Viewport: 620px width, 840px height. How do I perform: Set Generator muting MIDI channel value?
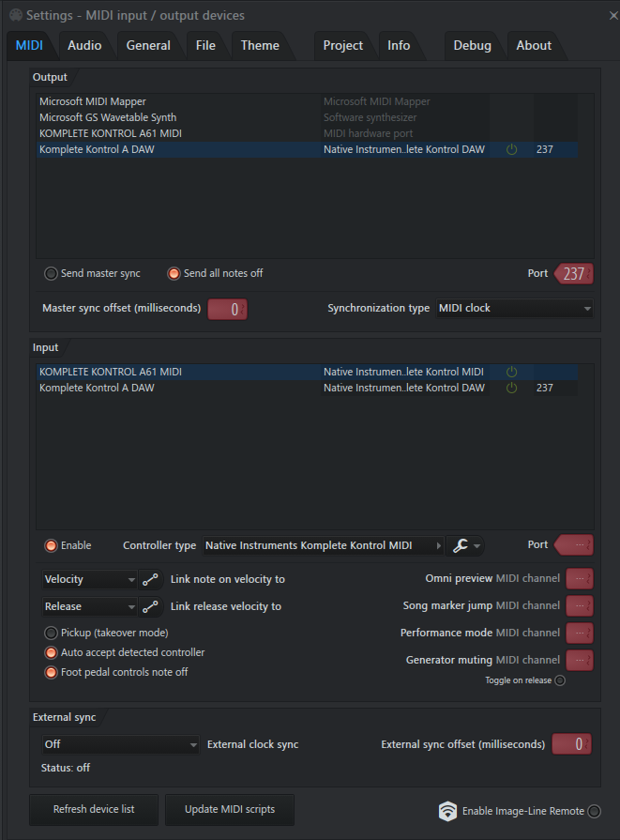click(x=580, y=661)
